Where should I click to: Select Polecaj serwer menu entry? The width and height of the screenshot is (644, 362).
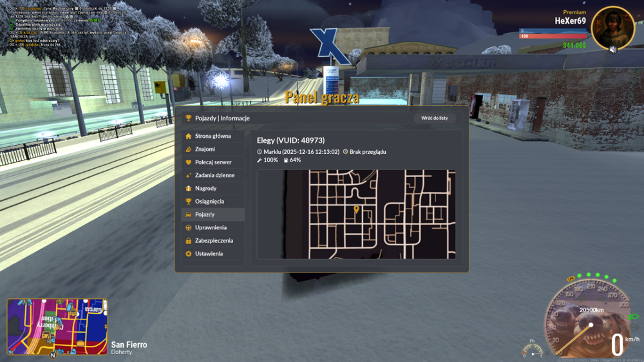[x=213, y=162]
